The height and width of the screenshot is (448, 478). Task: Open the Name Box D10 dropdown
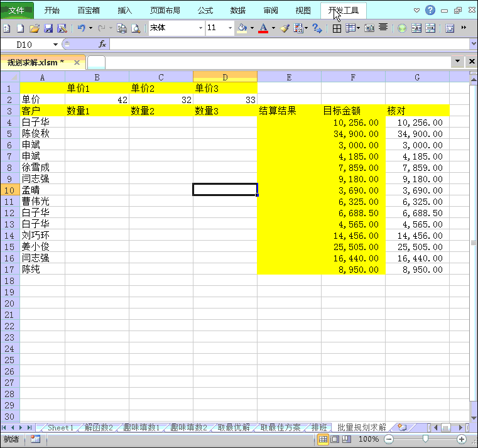tap(55, 45)
